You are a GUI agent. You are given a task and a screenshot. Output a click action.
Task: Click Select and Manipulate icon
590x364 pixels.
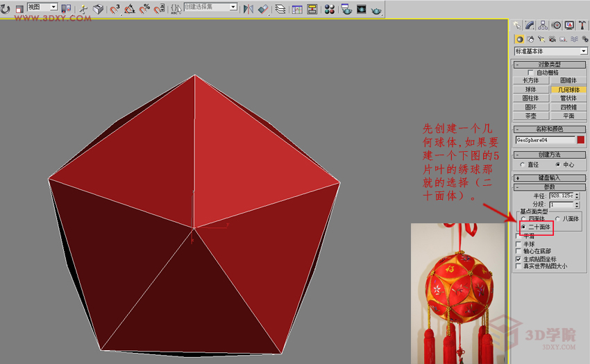click(x=83, y=9)
